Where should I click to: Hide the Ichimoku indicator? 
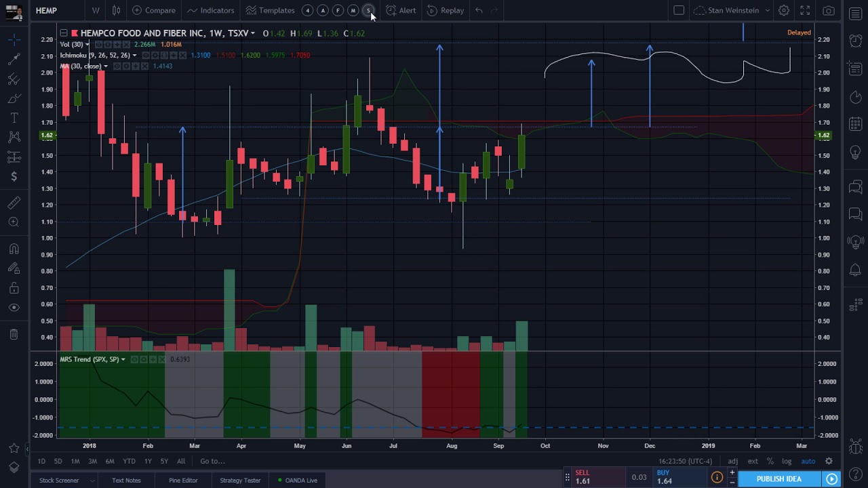click(x=145, y=56)
